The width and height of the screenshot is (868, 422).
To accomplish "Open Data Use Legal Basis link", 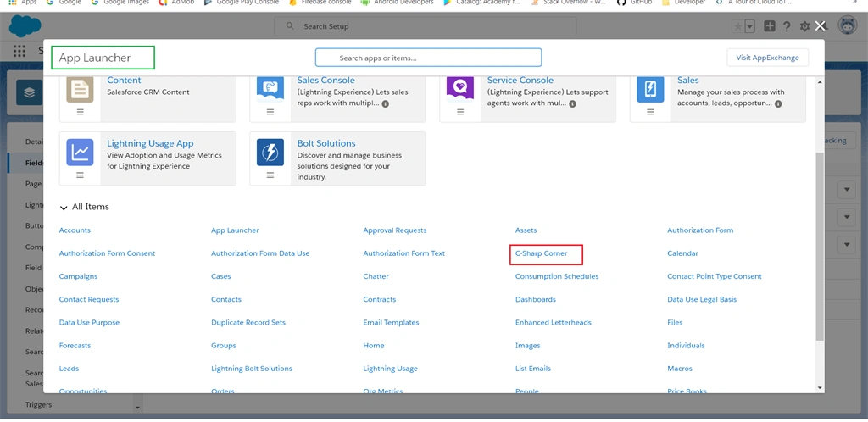I will [702, 299].
